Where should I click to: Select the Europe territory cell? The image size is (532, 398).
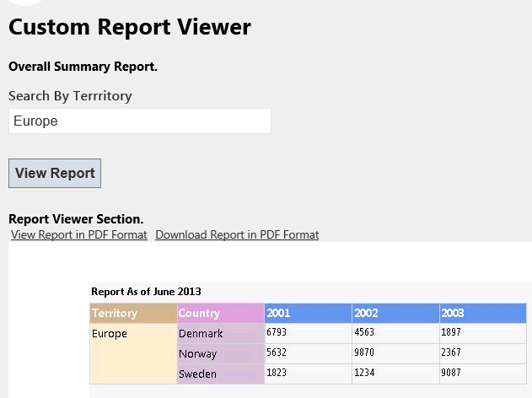coord(133,353)
